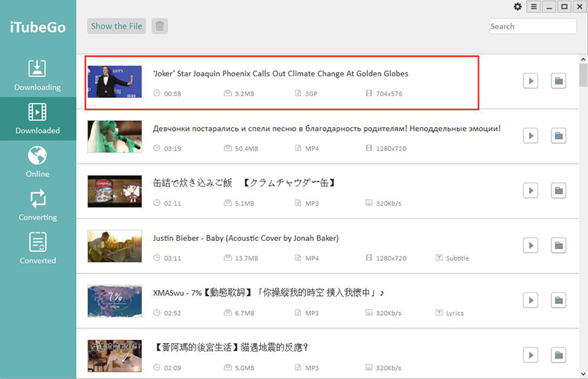
Task: Click the Show the File button
Action: [x=117, y=26]
